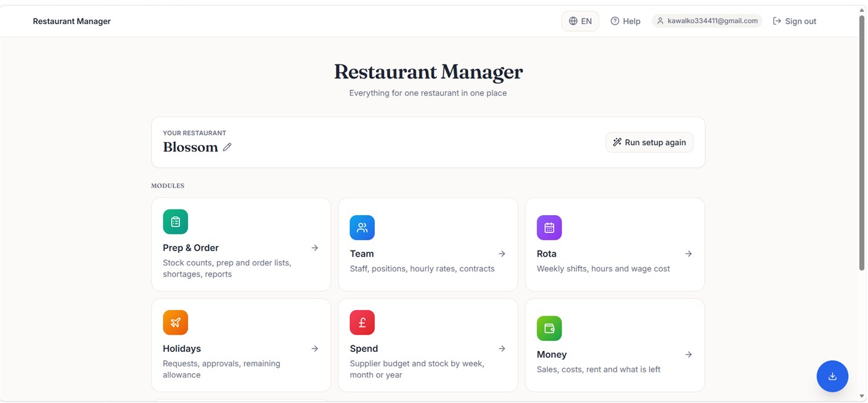
Task: Open the Spend module title
Action: coord(364,348)
